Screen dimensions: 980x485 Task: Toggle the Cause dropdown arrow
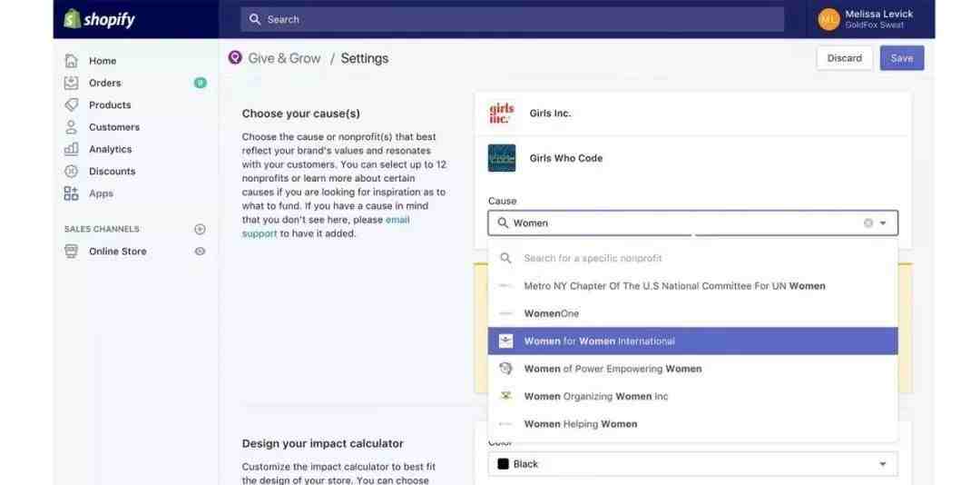click(883, 223)
